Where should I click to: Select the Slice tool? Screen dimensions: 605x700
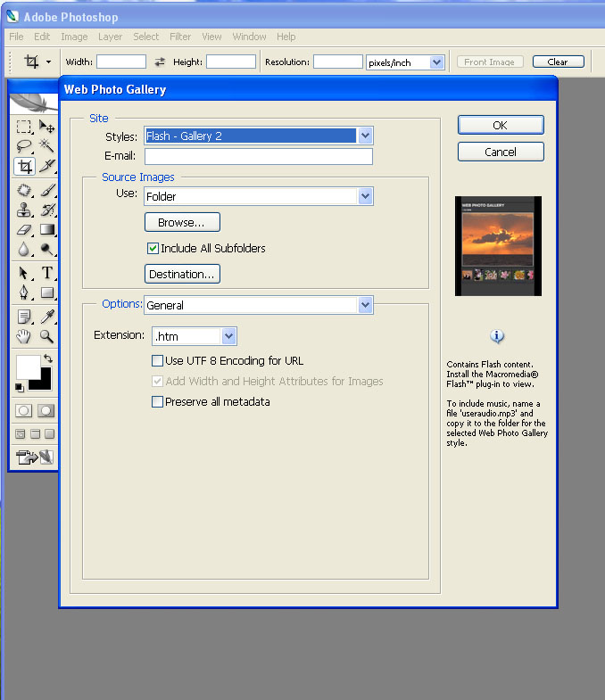(46, 166)
